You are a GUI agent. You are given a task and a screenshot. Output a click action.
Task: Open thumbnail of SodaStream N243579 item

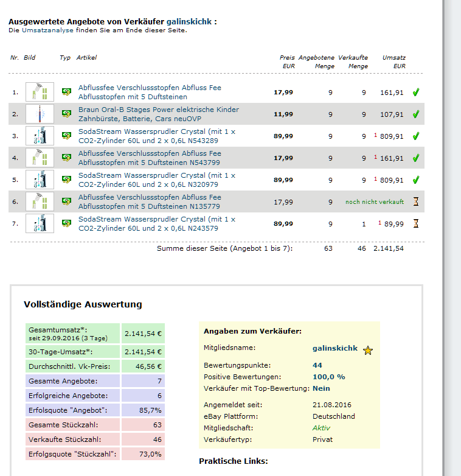coord(40,223)
